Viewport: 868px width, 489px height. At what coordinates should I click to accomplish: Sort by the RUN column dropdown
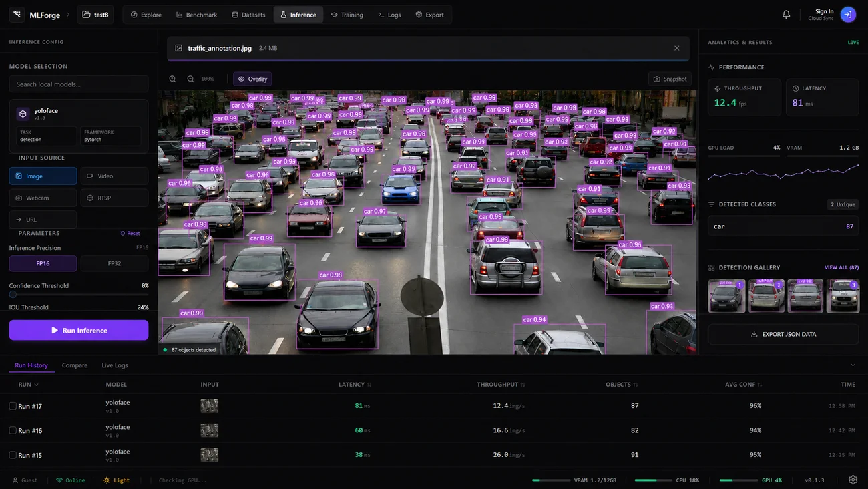point(29,385)
